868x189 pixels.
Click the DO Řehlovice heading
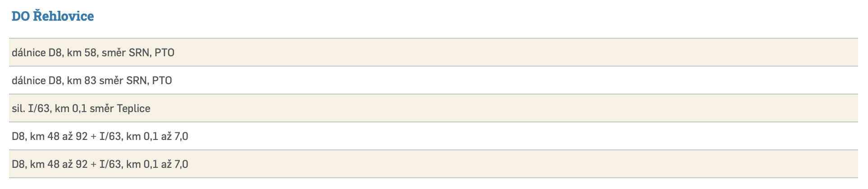coord(53,16)
